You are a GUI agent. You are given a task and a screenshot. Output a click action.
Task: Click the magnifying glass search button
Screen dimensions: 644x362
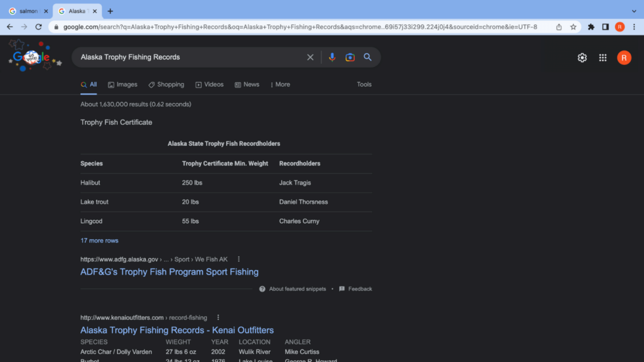[x=368, y=57]
